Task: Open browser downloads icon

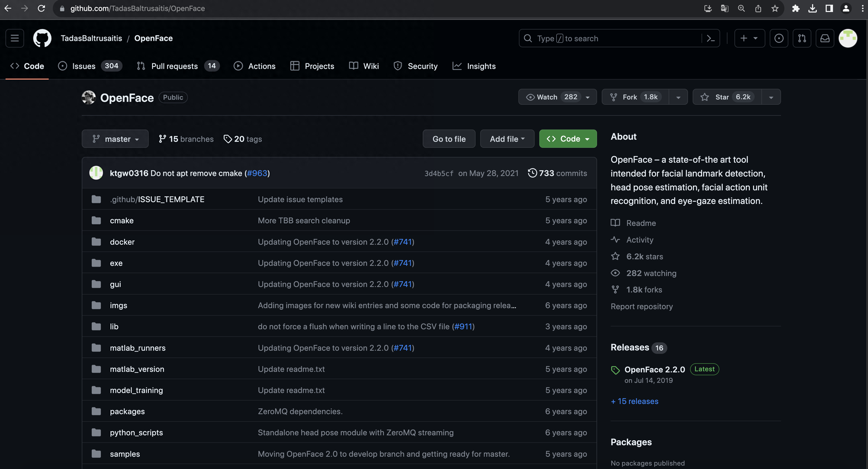Action: point(812,8)
